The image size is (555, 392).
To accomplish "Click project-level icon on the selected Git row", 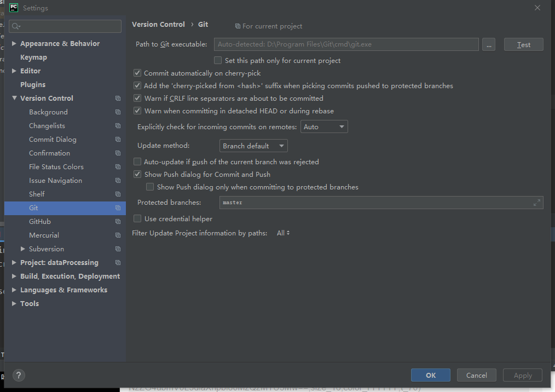I will 118,208.
